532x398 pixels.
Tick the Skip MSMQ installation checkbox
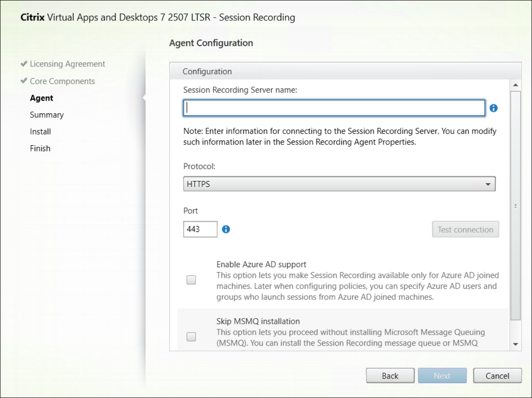191,337
